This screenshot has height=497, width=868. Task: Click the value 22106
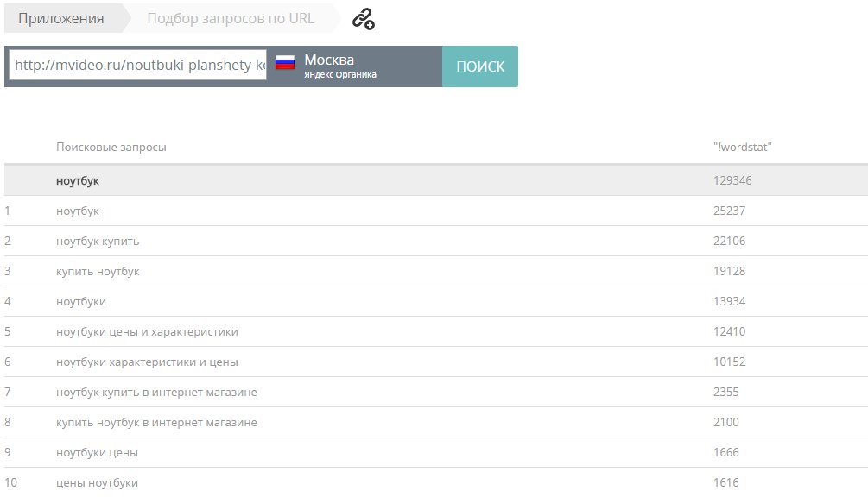[729, 241]
